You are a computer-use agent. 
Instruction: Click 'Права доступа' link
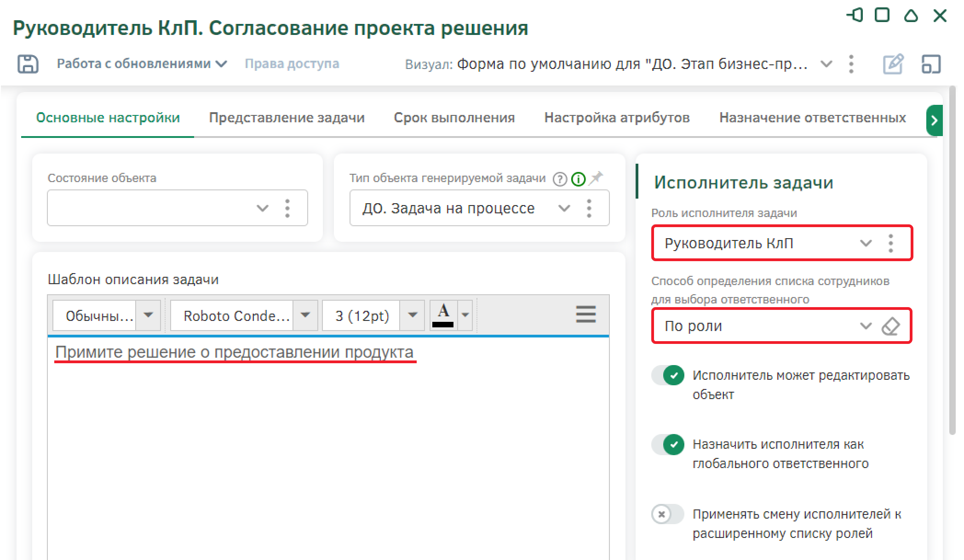pyautogui.click(x=292, y=64)
